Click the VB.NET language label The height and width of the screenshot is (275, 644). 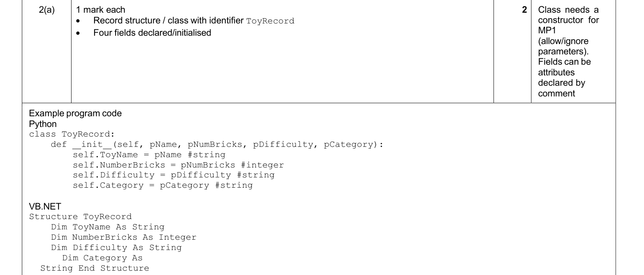click(45, 206)
